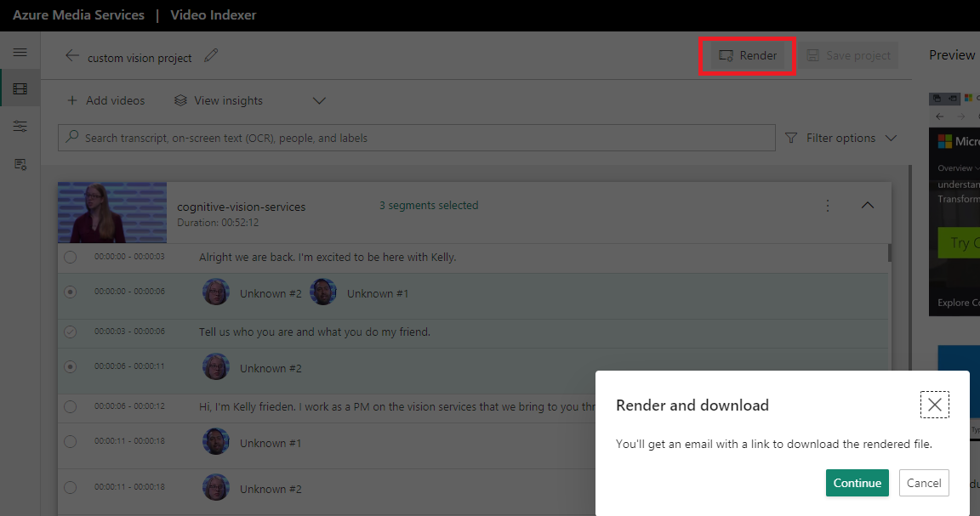The image size is (980, 516).
Task: Open the film strip media sidebar icon
Action: tap(20, 88)
